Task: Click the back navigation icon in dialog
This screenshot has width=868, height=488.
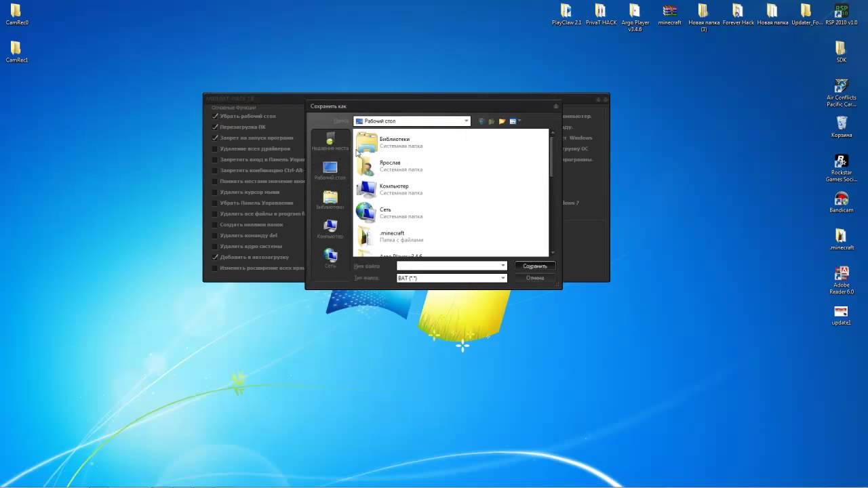Action: point(481,121)
